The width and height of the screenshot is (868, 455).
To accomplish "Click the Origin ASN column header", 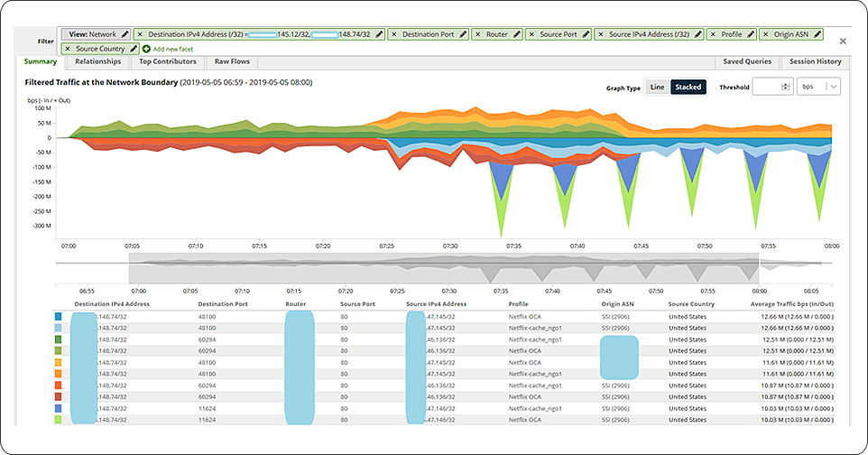I will click(618, 304).
